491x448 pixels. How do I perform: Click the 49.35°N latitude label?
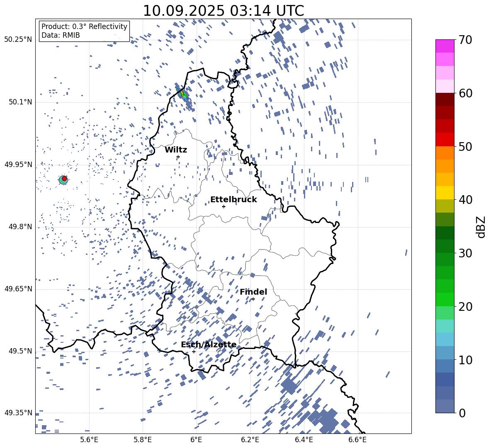coord(18,413)
